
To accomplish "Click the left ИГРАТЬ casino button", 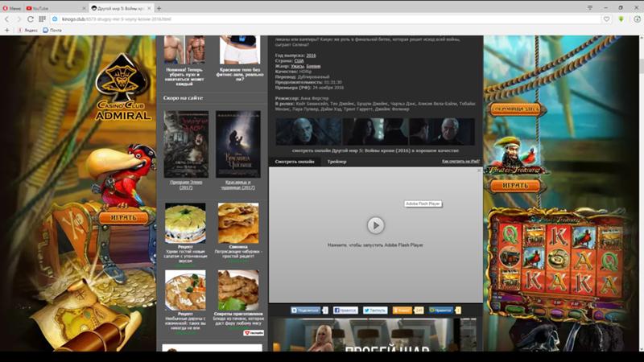I will (123, 217).
